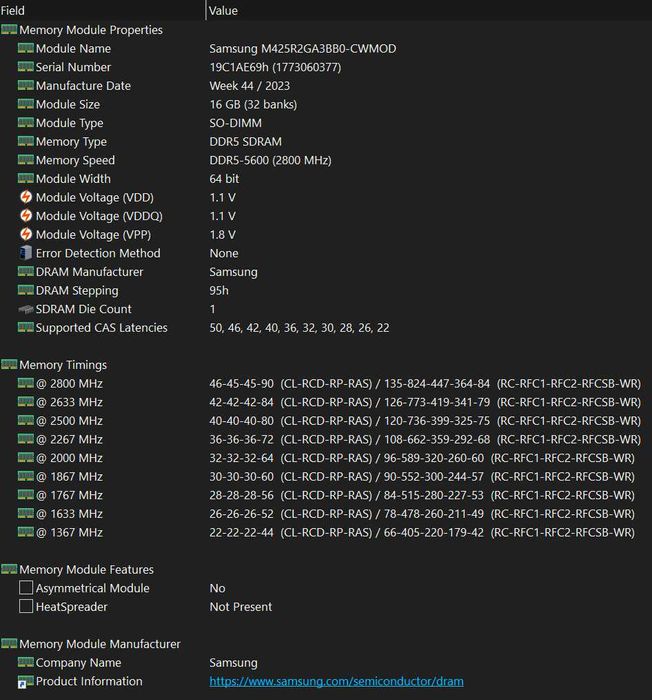Viewport: 652px width, 700px height.
Task: Click the lightning icon for Module Voltage (VDDQ)
Action: 26,216
